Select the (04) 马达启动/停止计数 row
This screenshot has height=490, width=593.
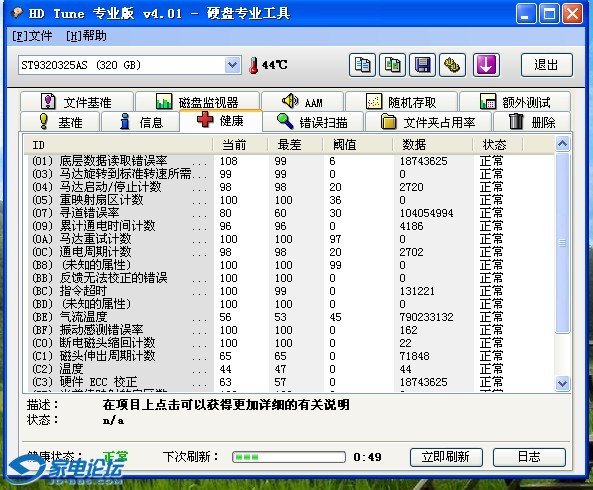(289, 187)
